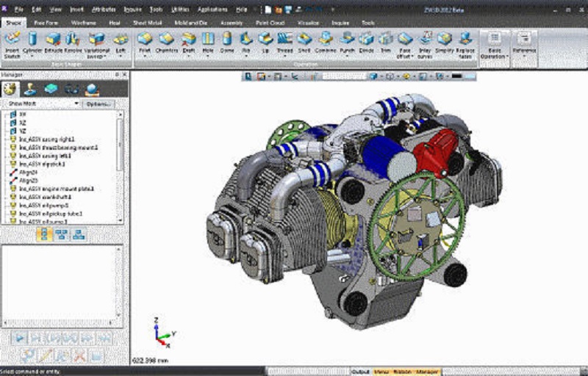Viewport: 588px width, 376px height.
Task: Click the Variational sweep tool
Action: pyautogui.click(x=97, y=45)
